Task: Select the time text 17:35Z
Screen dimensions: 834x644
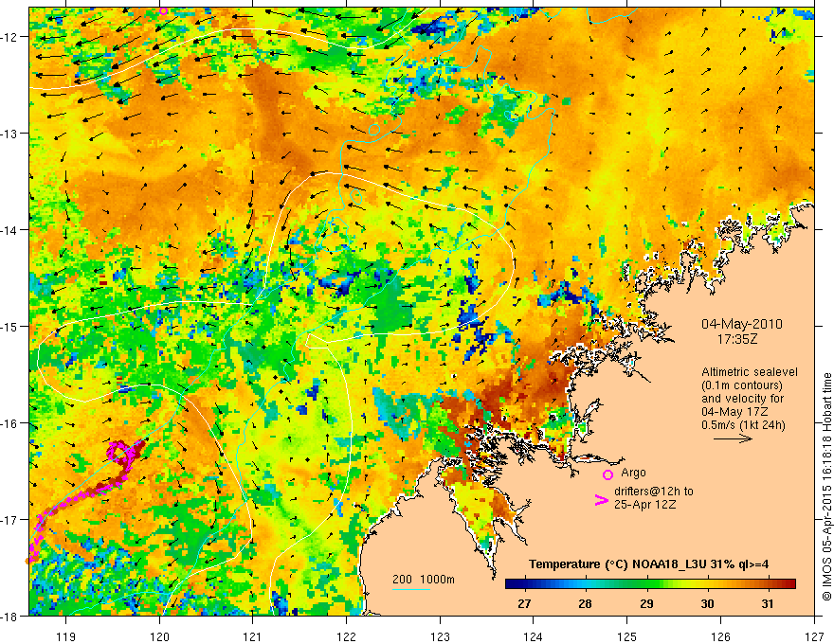Action: pyautogui.click(x=736, y=339)
